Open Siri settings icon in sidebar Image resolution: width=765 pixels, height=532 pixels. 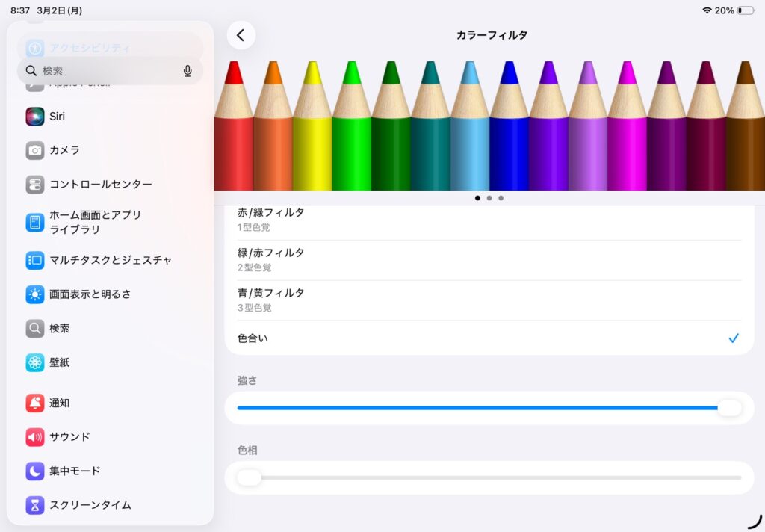[35, 117]
